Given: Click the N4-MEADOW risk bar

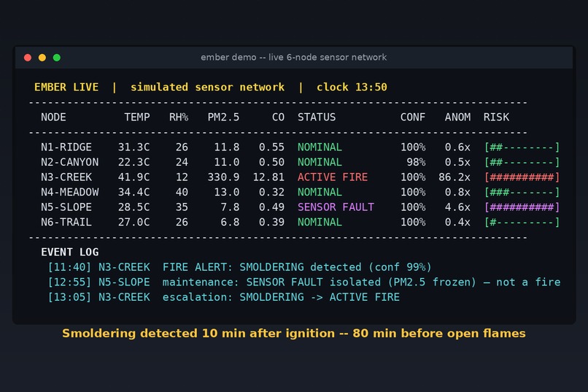Looking at the screenshot, I should pyautogui.click(x=522, y=192).
